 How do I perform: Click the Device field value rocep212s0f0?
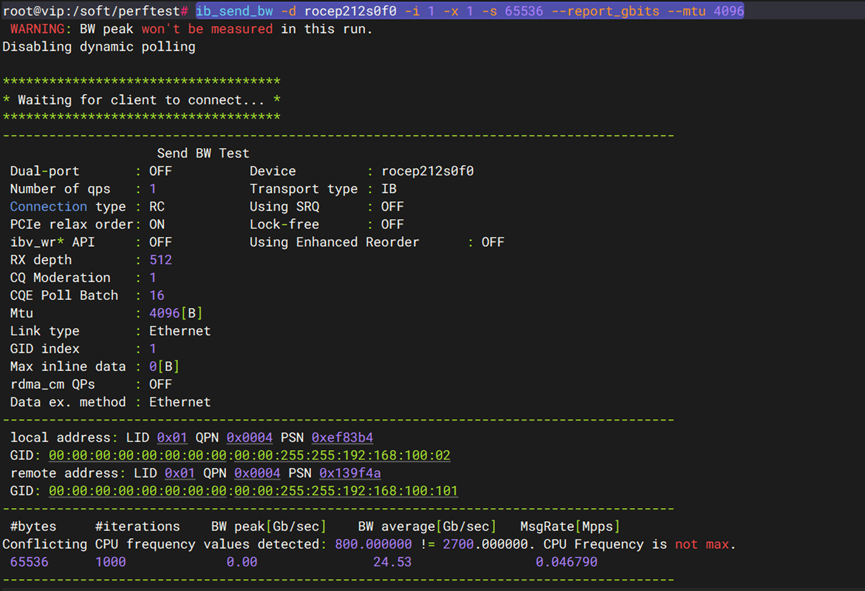coord(427,171)
